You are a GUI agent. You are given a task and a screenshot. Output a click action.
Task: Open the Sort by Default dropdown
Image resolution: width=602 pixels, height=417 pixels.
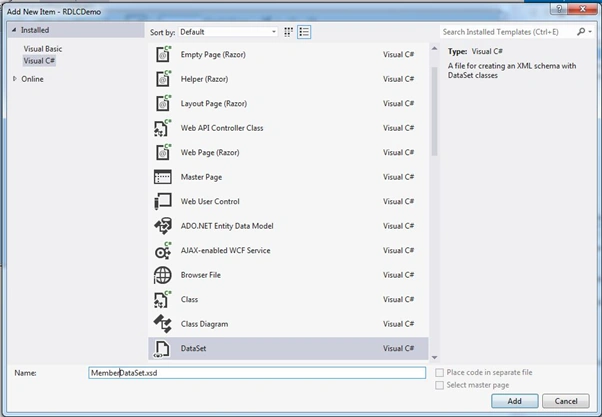point(228,32)
